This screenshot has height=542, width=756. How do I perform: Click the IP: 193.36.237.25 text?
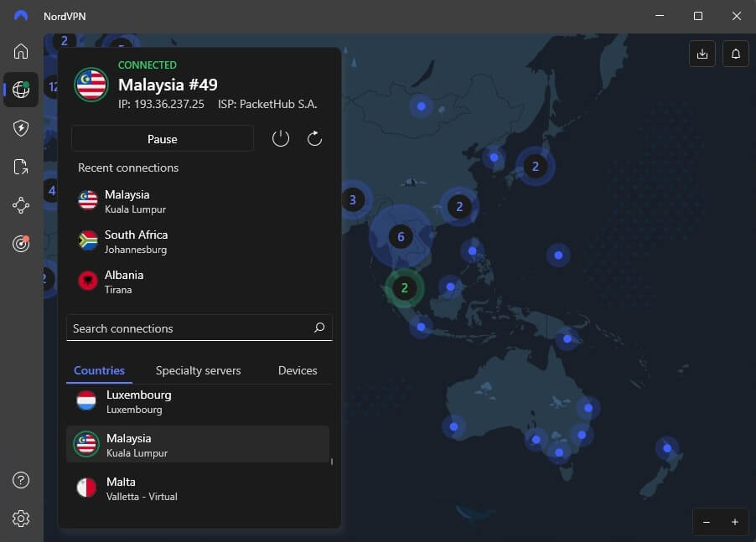point(161,104)
